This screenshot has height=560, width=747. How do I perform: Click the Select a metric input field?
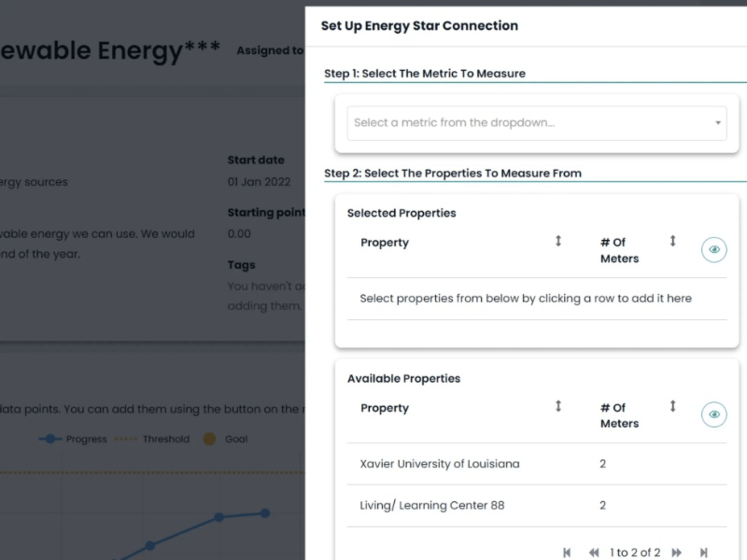point(473,123)
